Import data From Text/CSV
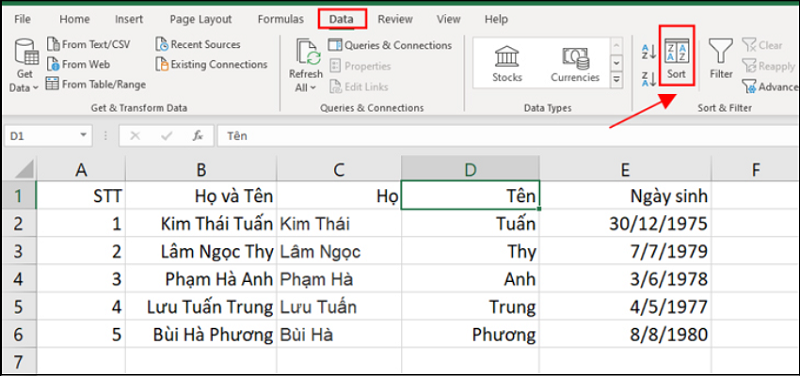Screen dimensions: 800x376 point(88,45)
